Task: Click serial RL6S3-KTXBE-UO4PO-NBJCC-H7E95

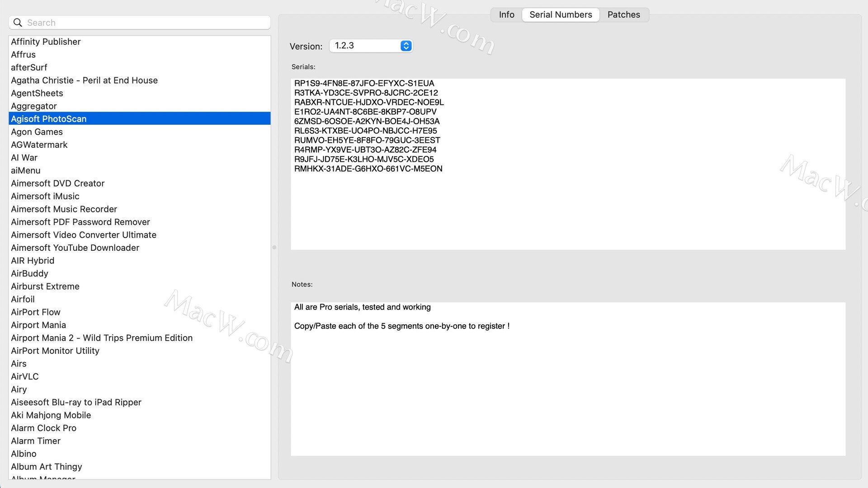Action: point(365,131)
